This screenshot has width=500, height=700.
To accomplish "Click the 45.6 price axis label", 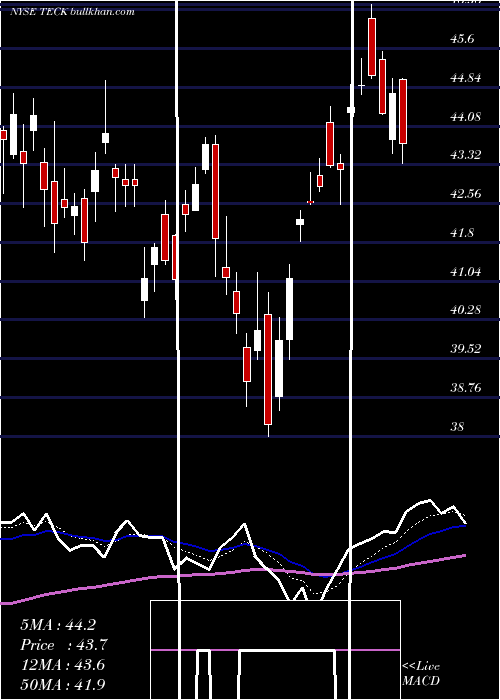I will click(x=462, y=39).
